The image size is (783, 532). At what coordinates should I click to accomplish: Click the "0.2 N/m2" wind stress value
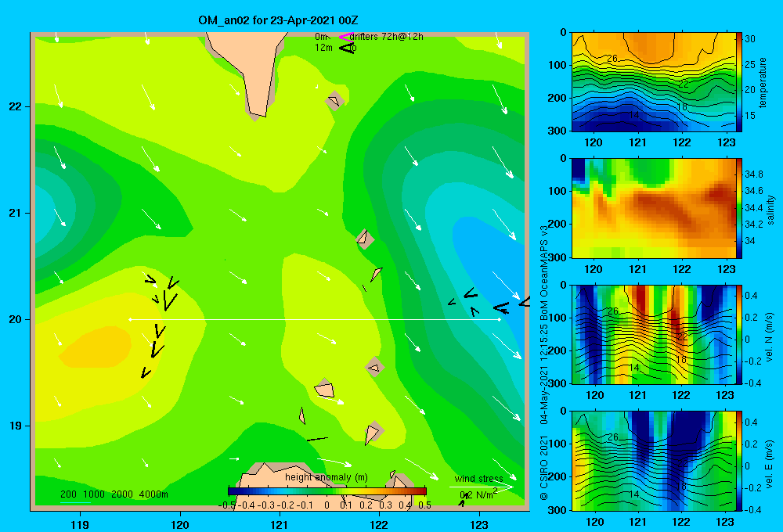click(478, 494)
